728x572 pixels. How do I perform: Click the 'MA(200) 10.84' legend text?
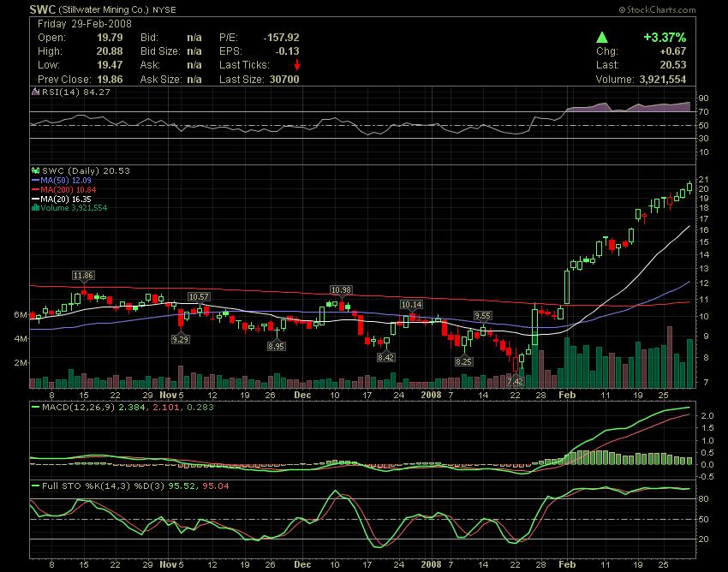69,189
